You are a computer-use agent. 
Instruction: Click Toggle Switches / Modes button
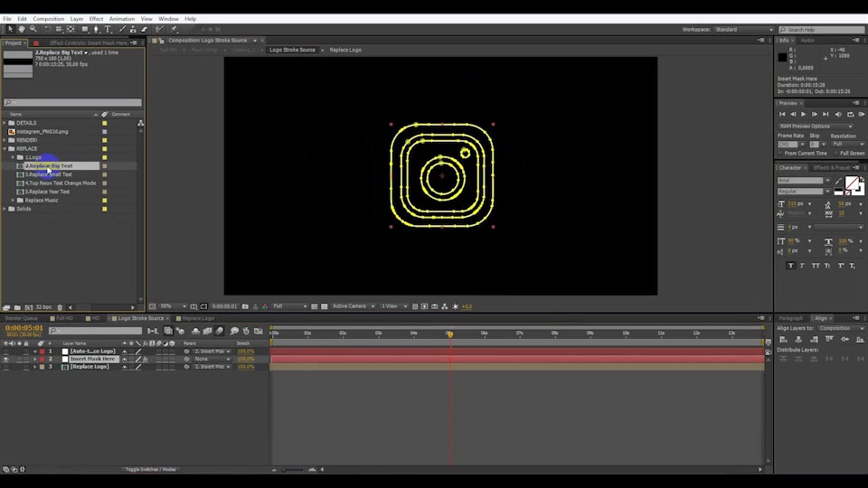point(151,470)
